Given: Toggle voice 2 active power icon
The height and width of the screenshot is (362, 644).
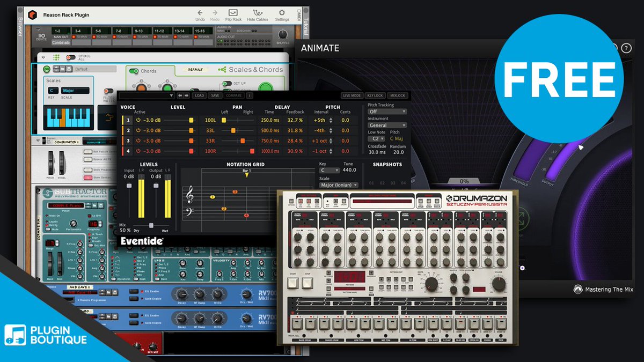Looking at the screenshot, I should point(137,130).
